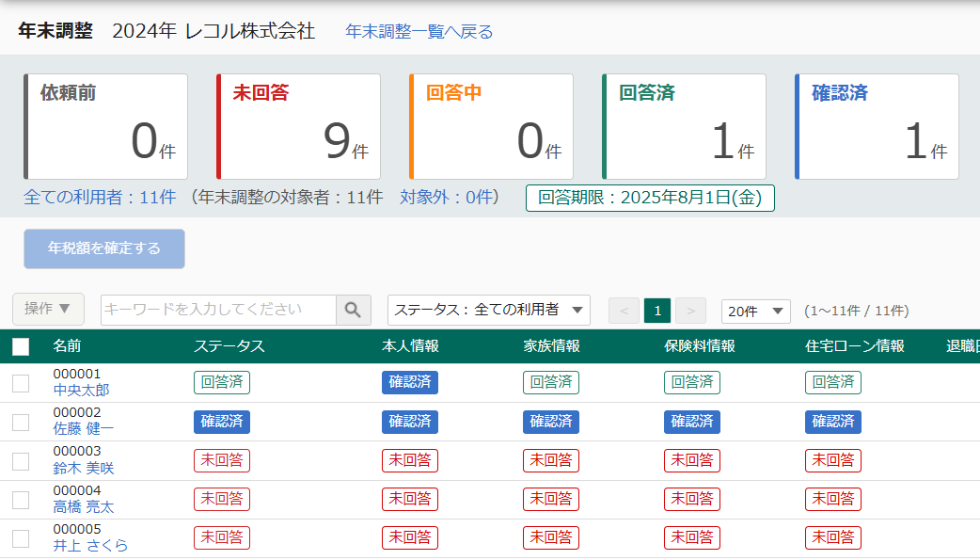
Task: Click page 1 in the pagination bar
Action: pos(656,309)
